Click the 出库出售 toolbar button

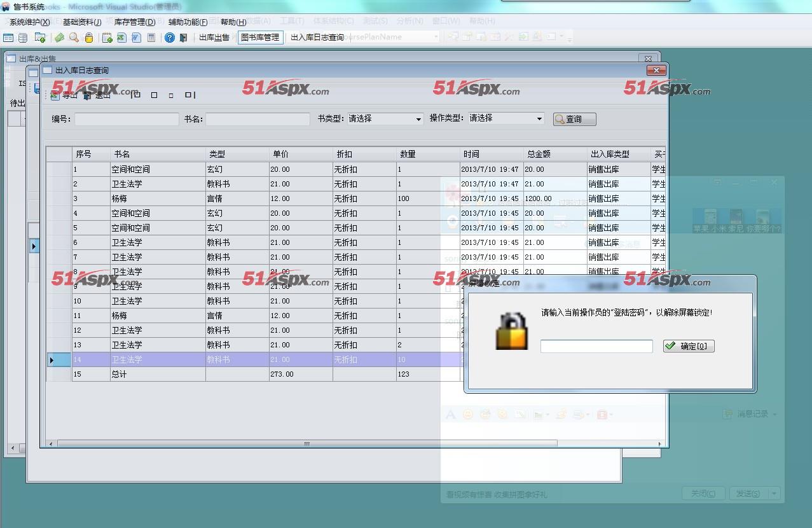(214, 38)
